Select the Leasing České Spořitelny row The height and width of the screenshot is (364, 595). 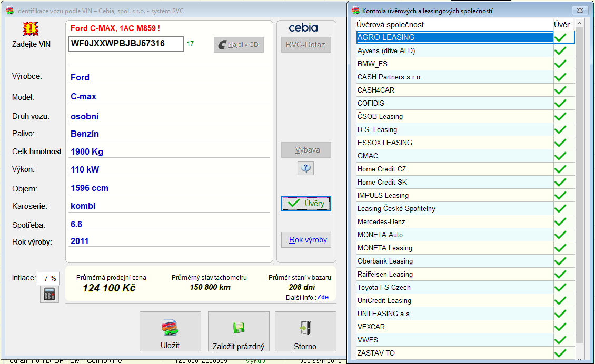465,208
